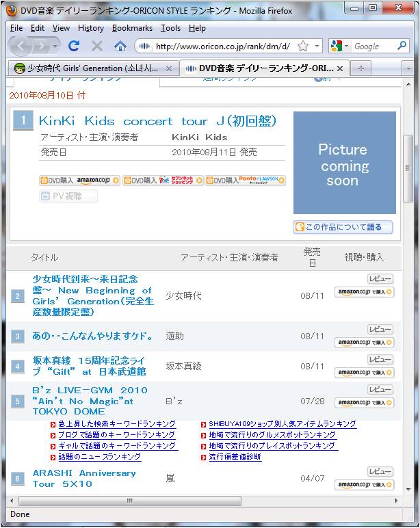Open 地域で流行りのグルメスポットランキング link
Screen dimensions: 420x528
272,435
